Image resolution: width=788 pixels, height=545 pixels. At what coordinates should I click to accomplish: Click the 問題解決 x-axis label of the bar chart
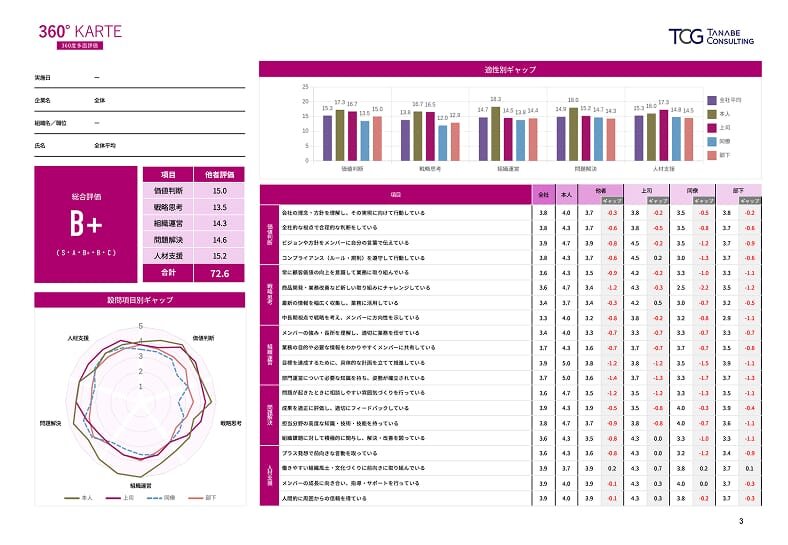pyautogui.click(x=585, y=169)
